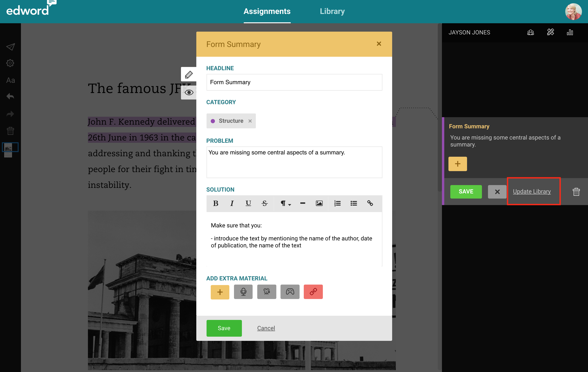Add video material with camera icon

(x=266, y=292)
